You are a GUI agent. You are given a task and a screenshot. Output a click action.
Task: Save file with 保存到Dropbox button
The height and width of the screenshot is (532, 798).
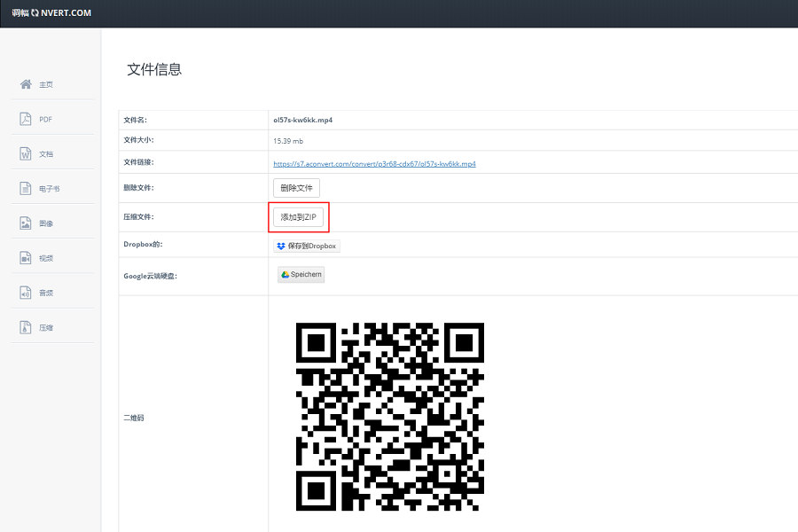pyautogui.click(x=307, y=246)
